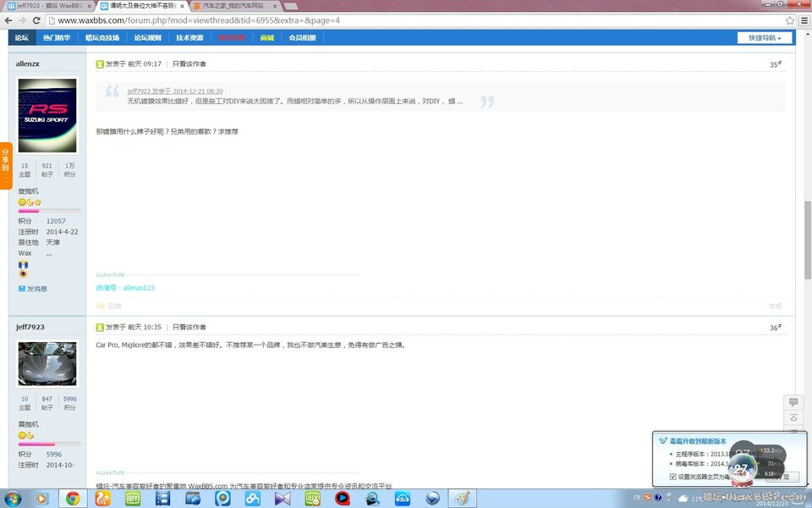Screen dimensions: 812x508
Task: Open the 技术资源 navigation item
Action: 189,38
